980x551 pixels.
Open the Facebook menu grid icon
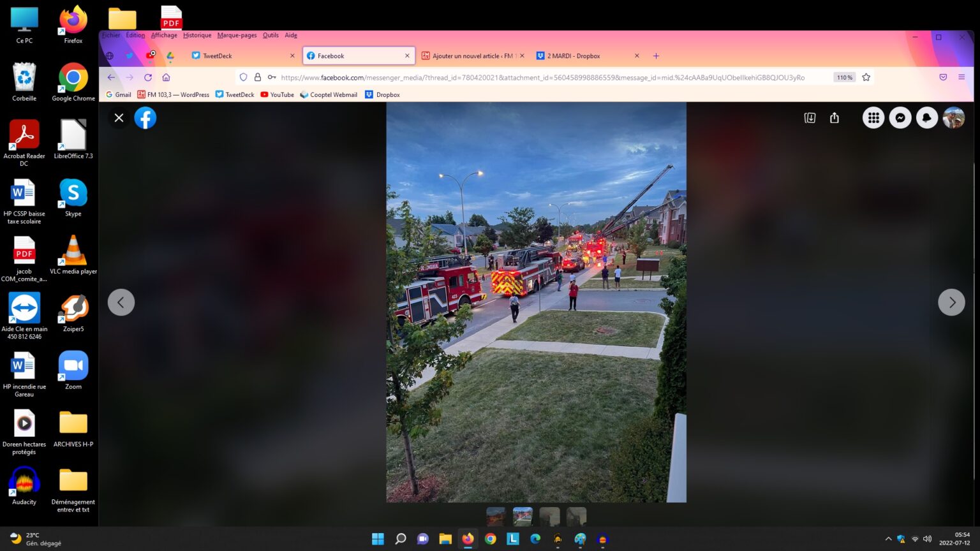[873, 118]
